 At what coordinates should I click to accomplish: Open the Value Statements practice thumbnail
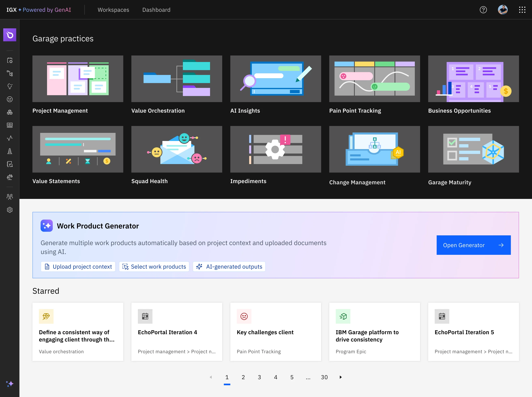point(78,149)
